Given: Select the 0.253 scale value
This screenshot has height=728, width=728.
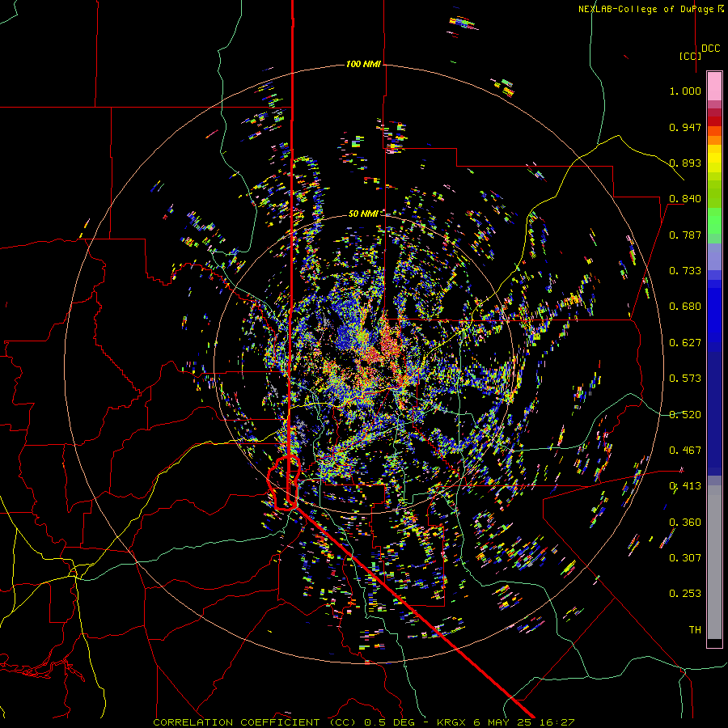Looking at the screenshot, I should [x=685, y=594].
